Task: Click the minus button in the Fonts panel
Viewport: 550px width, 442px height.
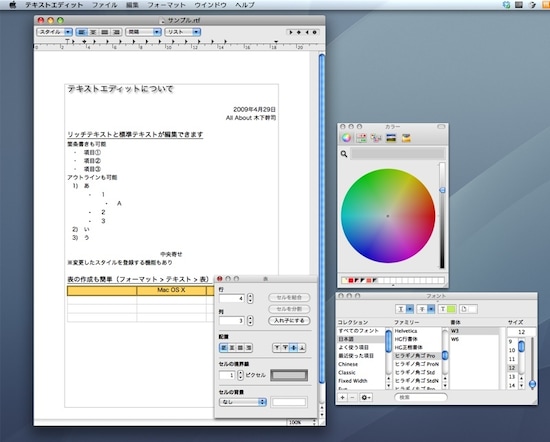Action: [352, 397]
